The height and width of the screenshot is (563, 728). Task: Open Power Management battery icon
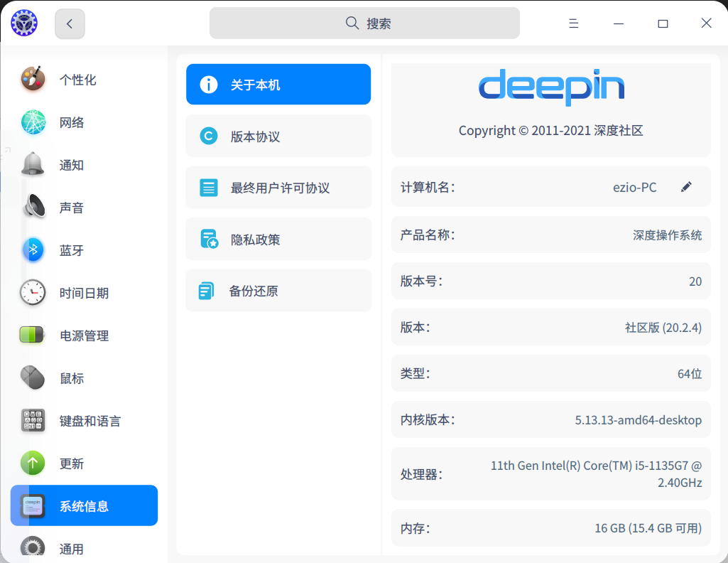pyautogui.click(x=33, y=336)
